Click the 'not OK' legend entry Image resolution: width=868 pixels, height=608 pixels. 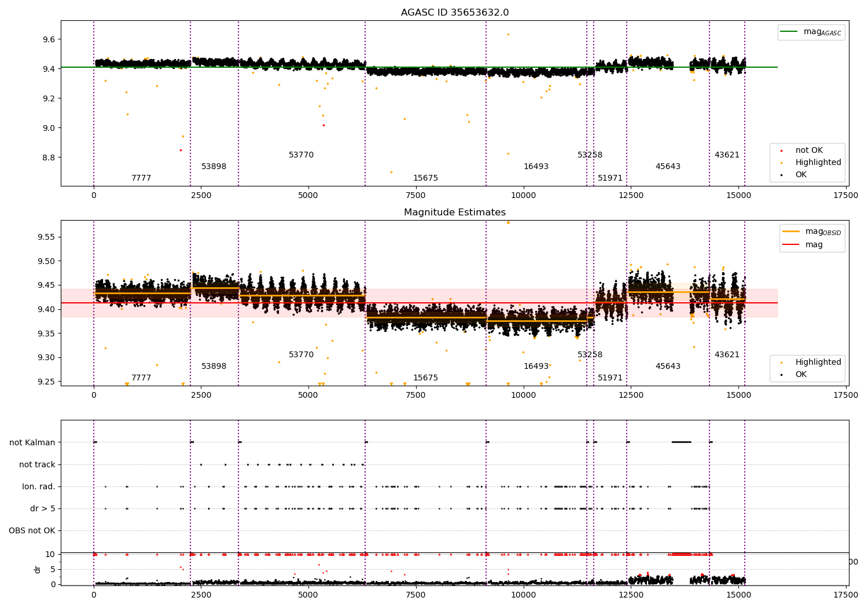[x=809, y=151]
